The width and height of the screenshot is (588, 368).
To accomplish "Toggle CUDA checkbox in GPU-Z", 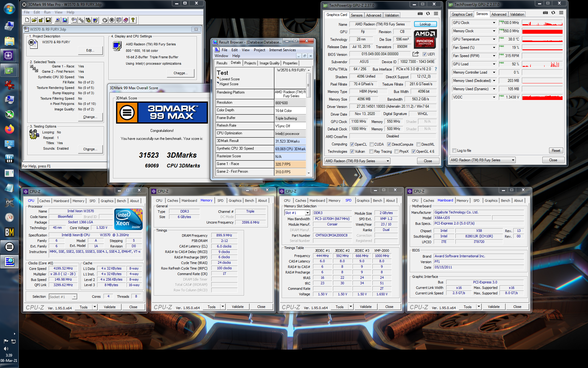I will pos(371,144).
